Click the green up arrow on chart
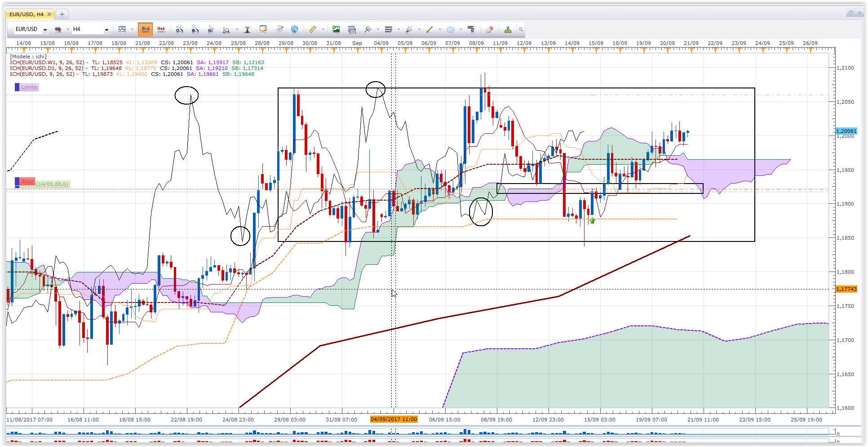Screen dimensions: 868x447 pos(593,220)
